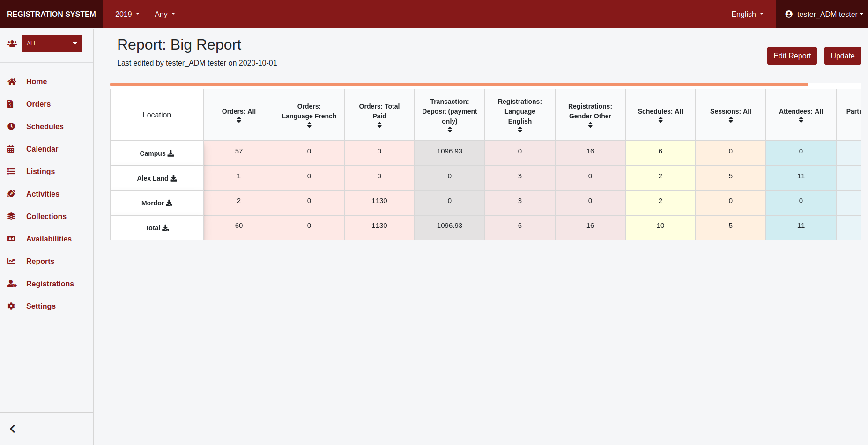Image resolution: width=868 pixels, height=445 pixels.
Task: Download the Mordor row export
Action: pos(169,203)
